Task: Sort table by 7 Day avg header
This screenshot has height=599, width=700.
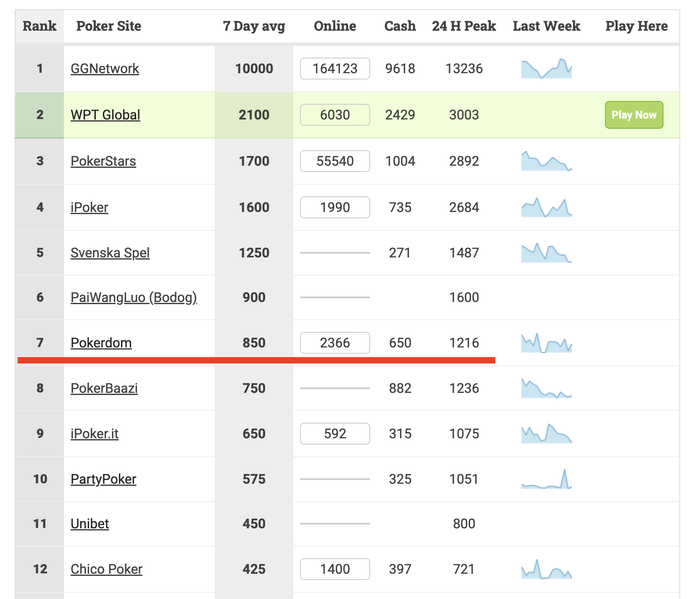Action: coord(253,26)
